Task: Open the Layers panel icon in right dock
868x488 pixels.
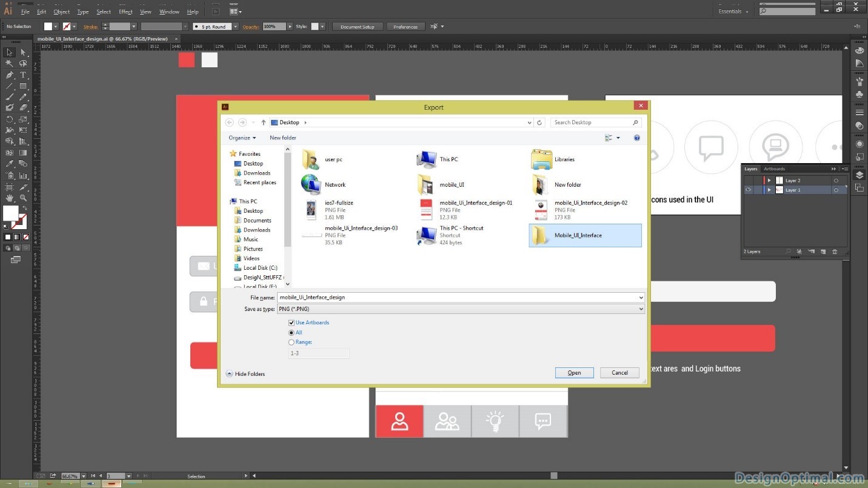Action: point(860,175)
